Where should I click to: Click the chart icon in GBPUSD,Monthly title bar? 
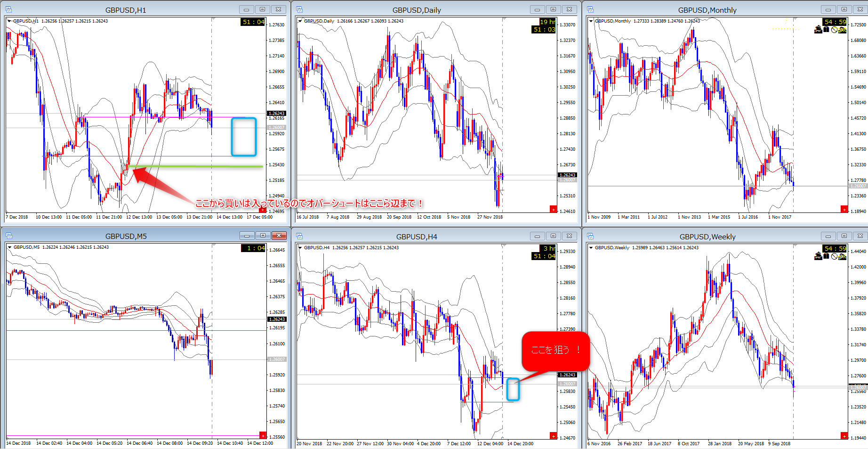[590, 9]
